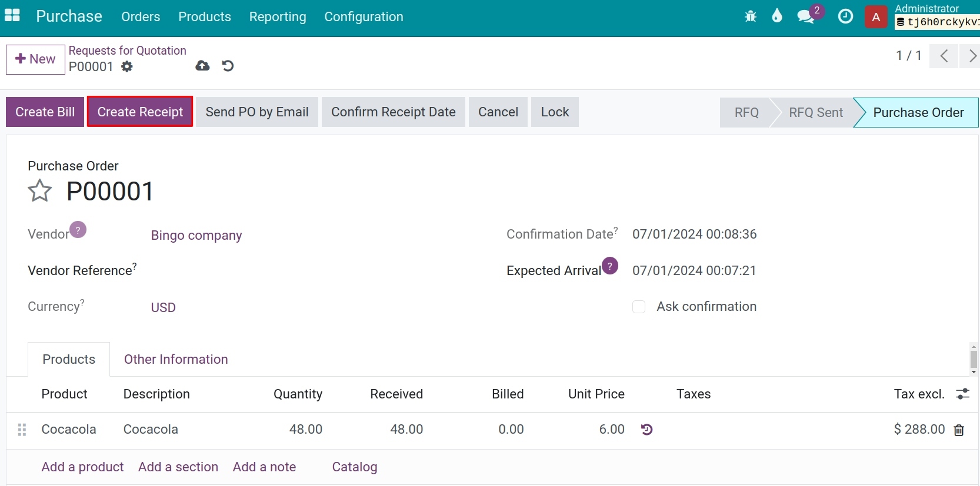Click Confirm Receipt Date button
Screen dimensions: 980x486
[x=394, y=112]
